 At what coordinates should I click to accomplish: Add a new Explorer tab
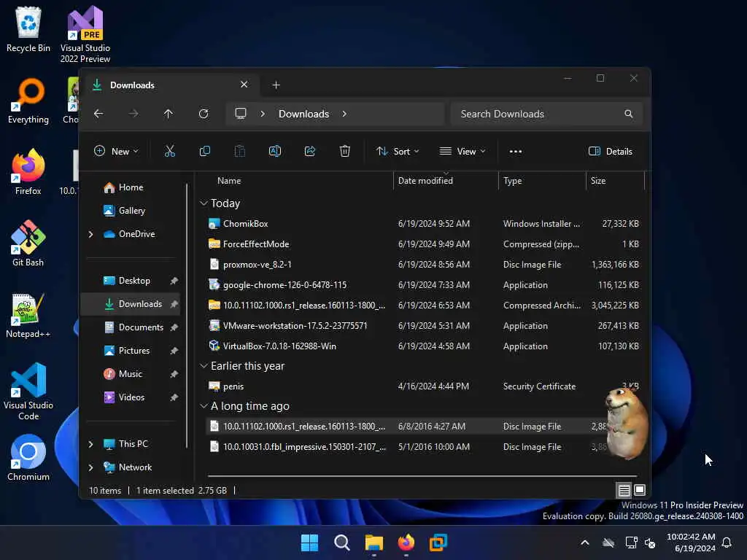click(276, 85)
